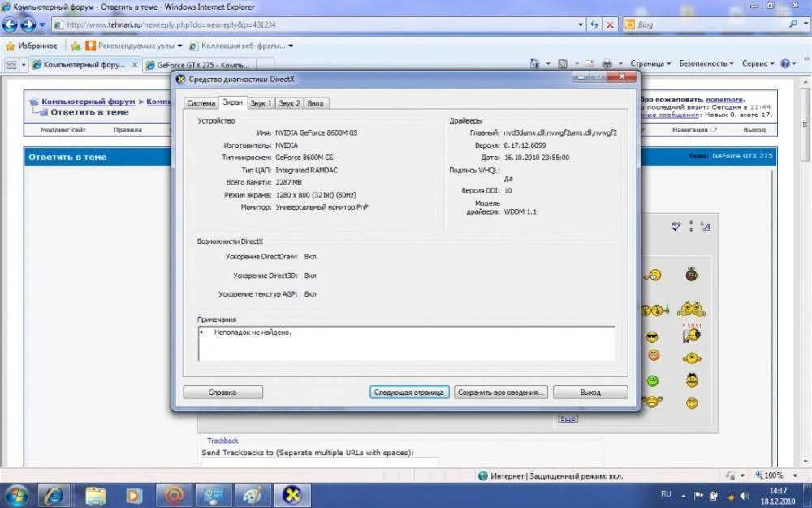Switch to the Звук 1 tab
The height and width of the screenshot is (508, 812).
[261, 103]
